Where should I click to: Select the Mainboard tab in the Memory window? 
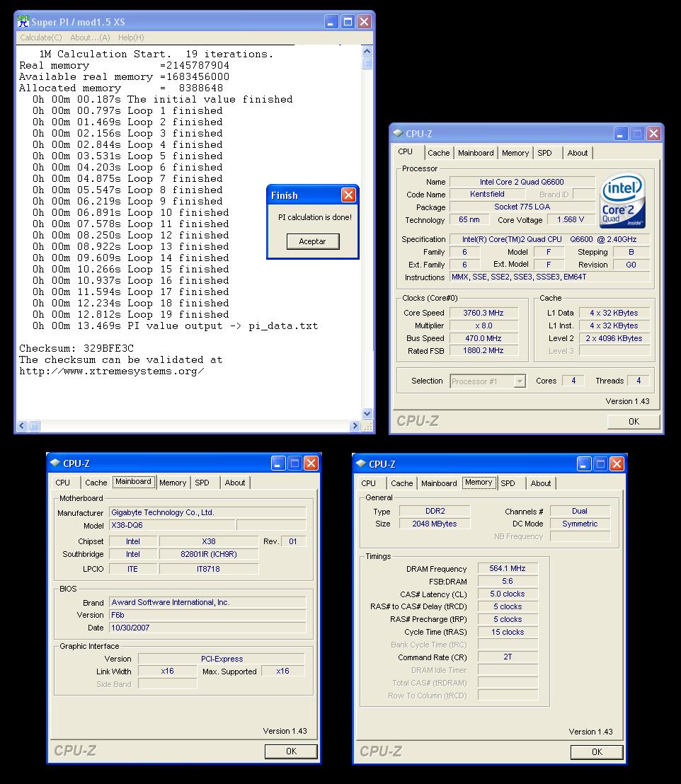pos(439,483)
